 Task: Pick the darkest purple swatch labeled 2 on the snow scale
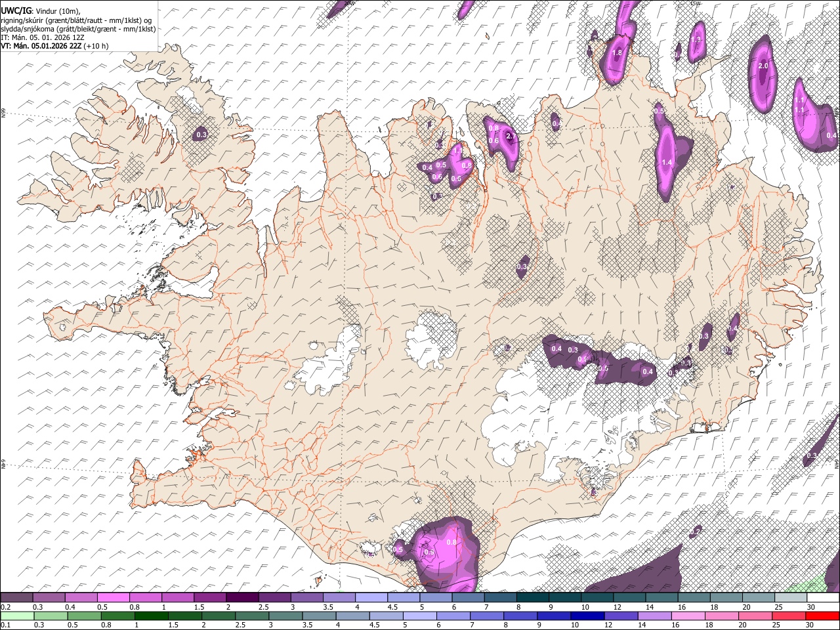[242, 598]
